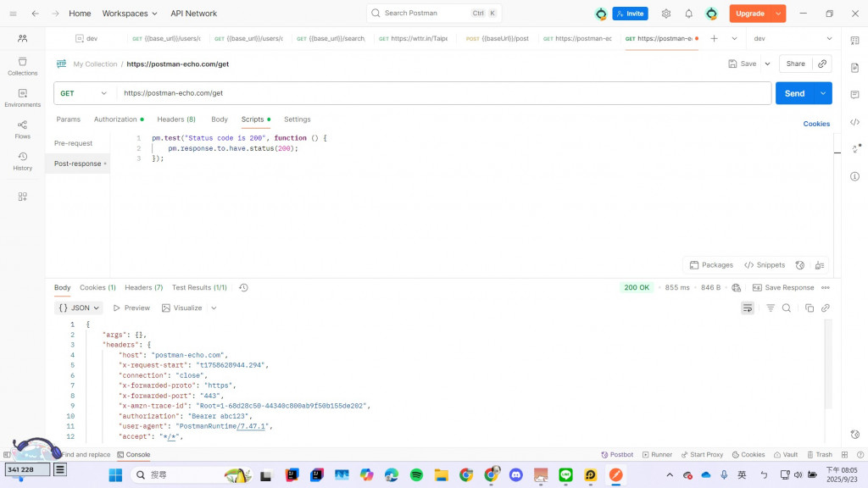Open the tab list chevron dropdown

734,38
